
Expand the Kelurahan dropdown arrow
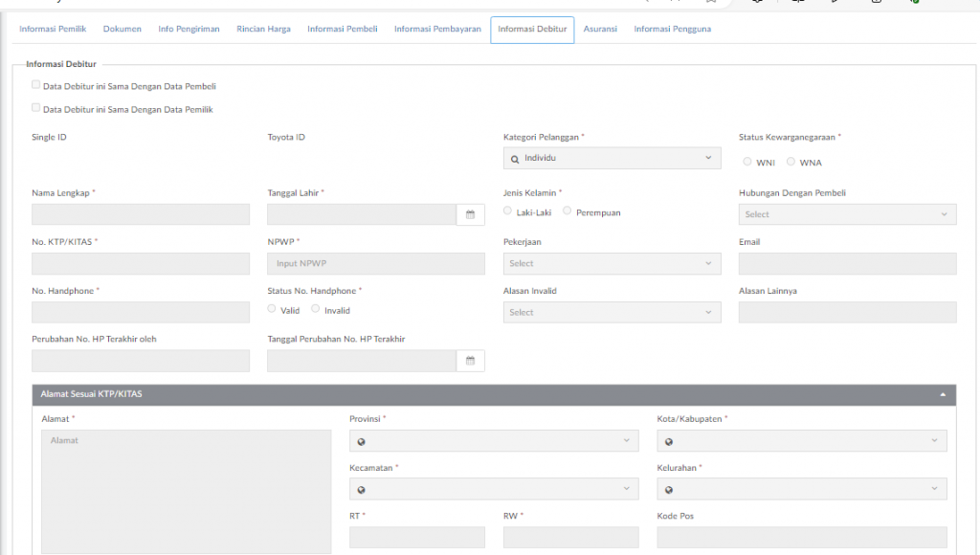click(934, 489)
